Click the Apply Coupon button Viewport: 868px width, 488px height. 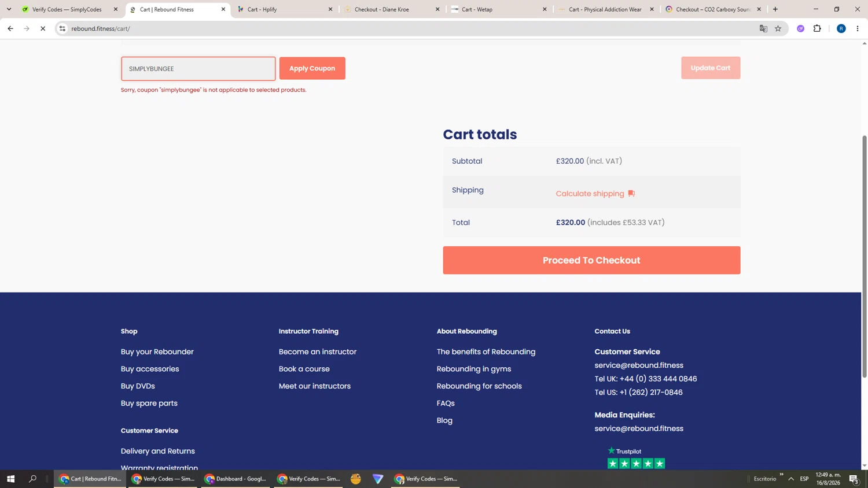coord(312,68)
